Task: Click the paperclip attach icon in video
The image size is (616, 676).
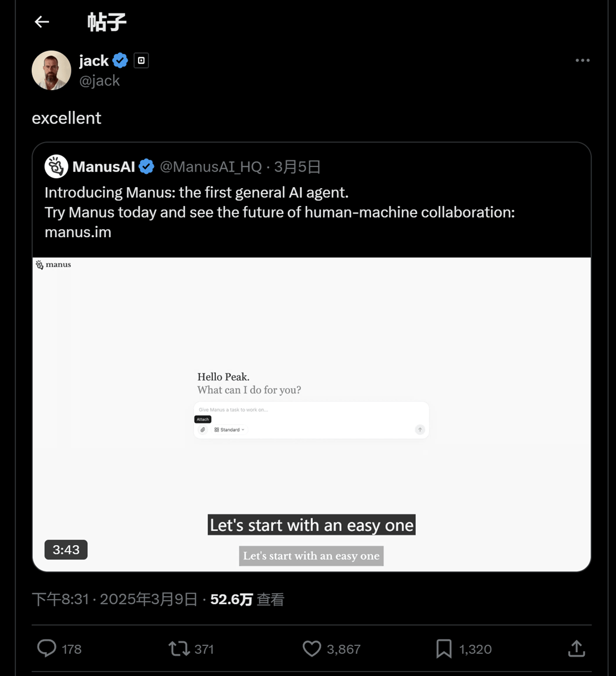Action: [203, 430]
